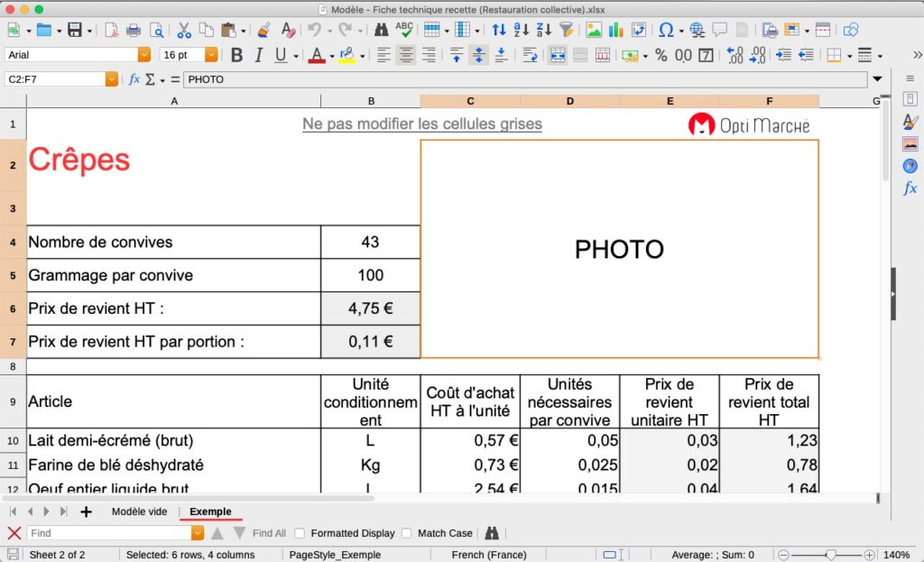
Task: Click the Sort Ascending icon
Action: point(522,30)
